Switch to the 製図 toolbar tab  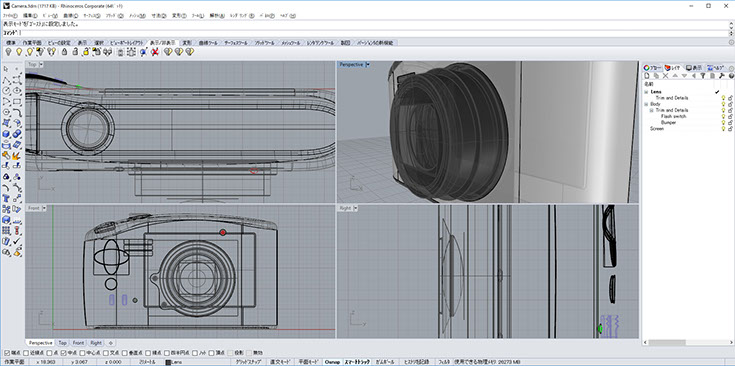click(x=345, y=43)
